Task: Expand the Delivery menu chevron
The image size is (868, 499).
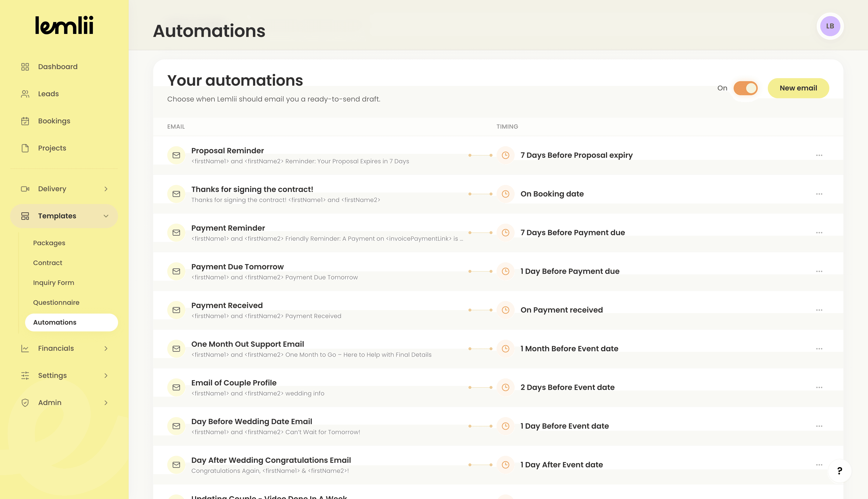Action: click(x=106, y=188)
